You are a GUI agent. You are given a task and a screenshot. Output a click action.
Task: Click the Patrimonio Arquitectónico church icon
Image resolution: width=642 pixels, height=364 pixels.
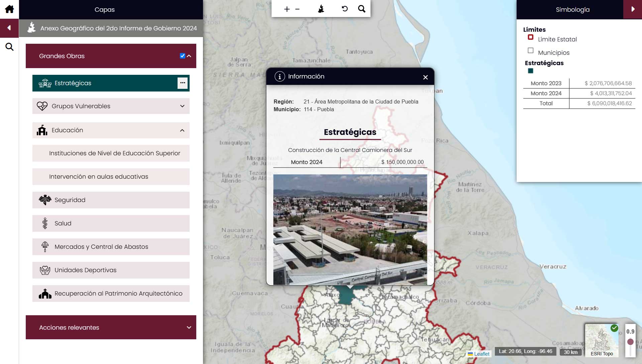coord(45,294)
